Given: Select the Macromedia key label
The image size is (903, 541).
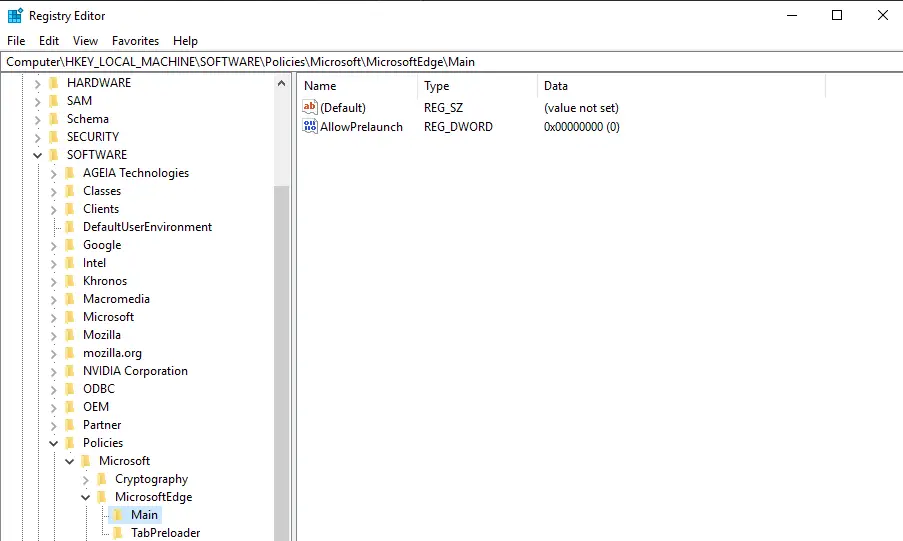Looking at the screenshot, I should 116,298.
